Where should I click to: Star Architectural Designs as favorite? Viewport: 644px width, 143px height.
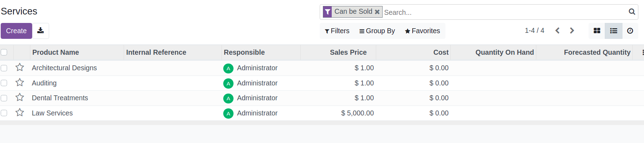click(x=20, y=67)
